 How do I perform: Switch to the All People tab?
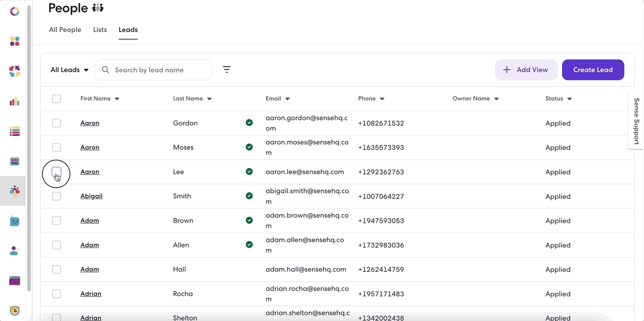coord(65,29)
